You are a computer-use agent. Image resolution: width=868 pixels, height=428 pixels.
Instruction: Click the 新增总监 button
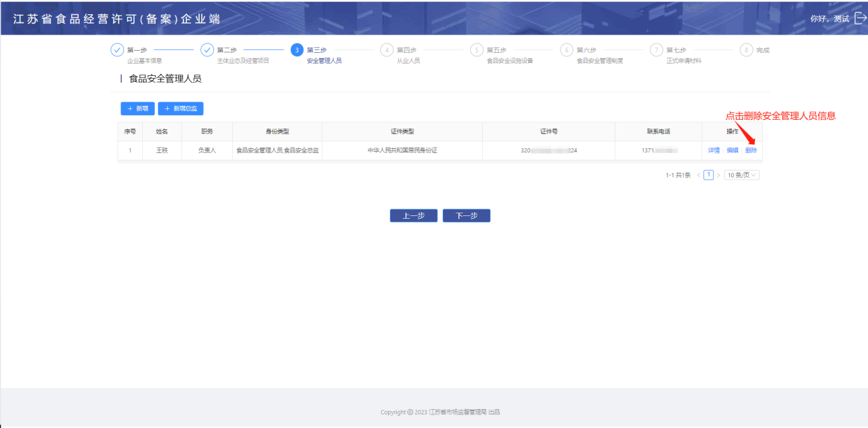(181, 108)
